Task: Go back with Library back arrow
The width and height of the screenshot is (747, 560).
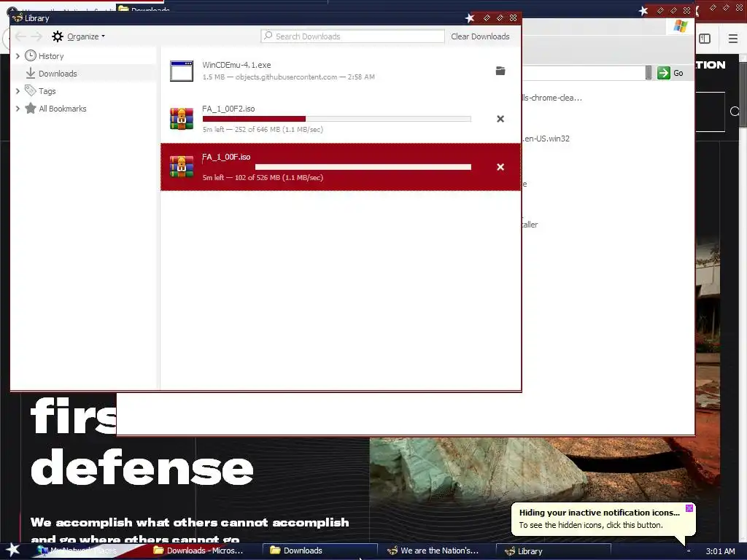Action: click(x=20, y=36)
